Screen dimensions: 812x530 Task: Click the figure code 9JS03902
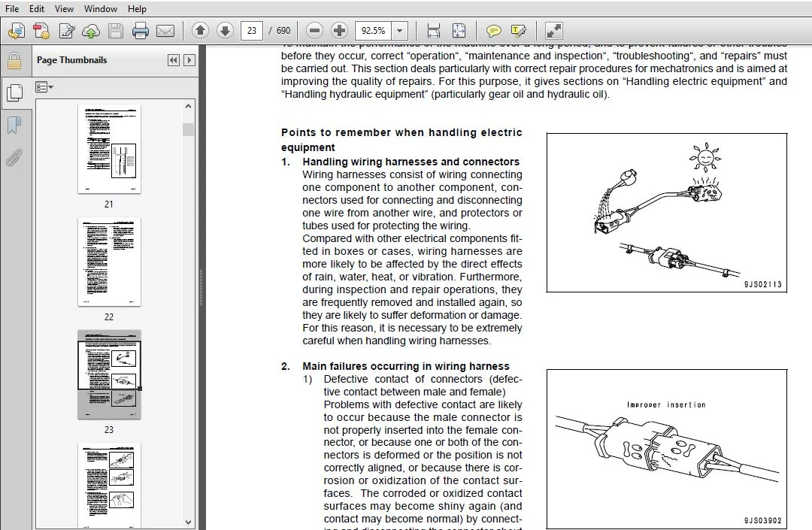[763, 521]
